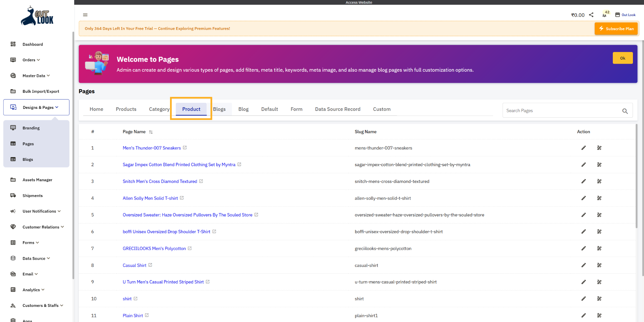
Task: Click the search magnifier in Search Pages
Action: (x=625, y=111)
